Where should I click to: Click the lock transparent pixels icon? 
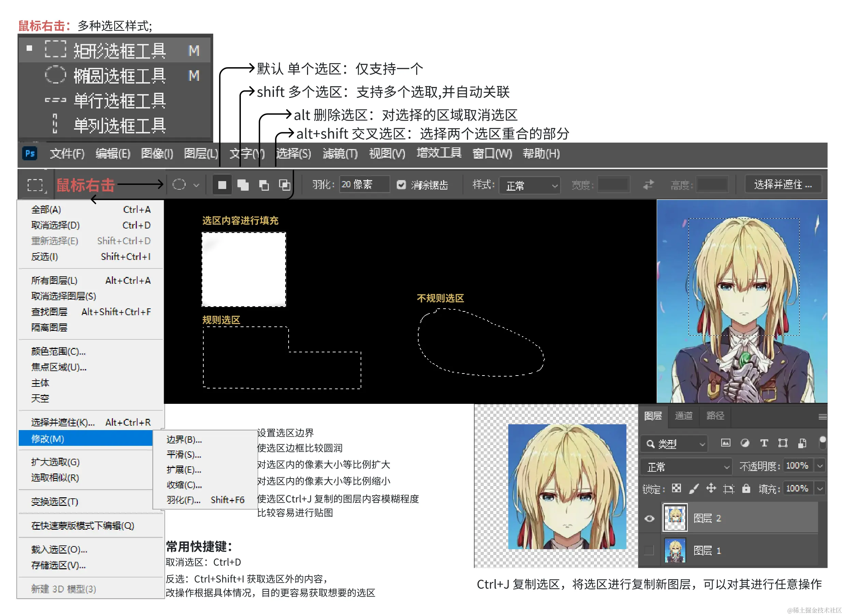[676, 488]
